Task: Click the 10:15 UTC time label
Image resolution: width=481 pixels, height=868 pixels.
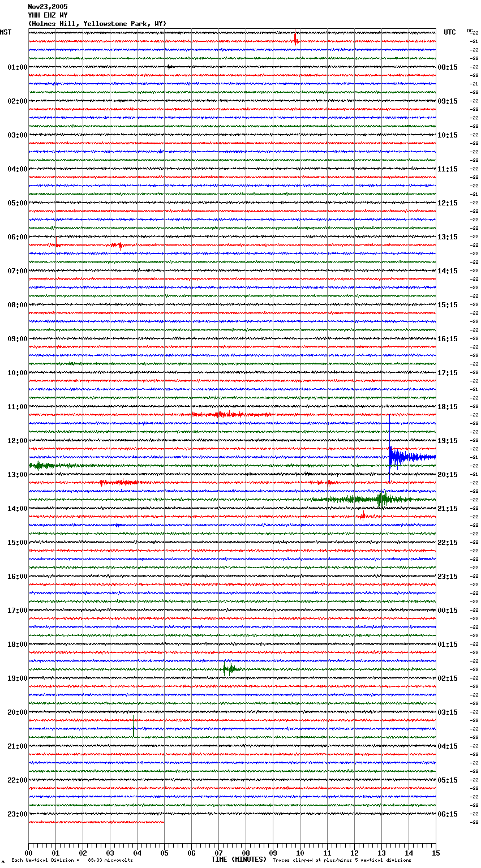Action: click(448, 135)
